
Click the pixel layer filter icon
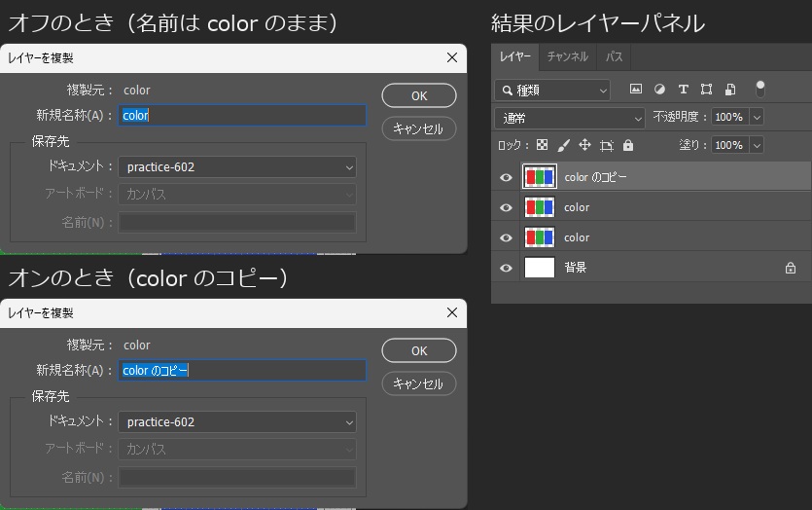[635, 90]
